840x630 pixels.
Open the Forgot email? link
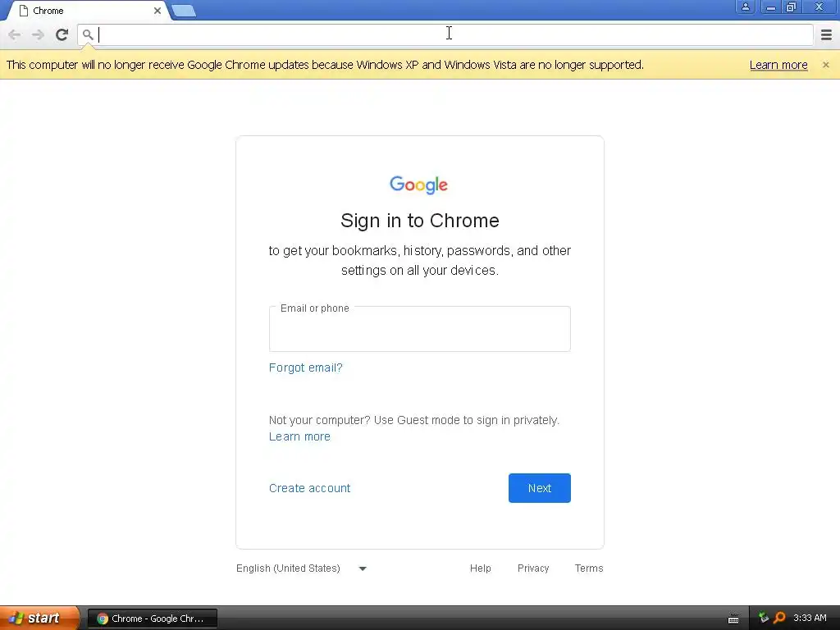coord(305,367)
